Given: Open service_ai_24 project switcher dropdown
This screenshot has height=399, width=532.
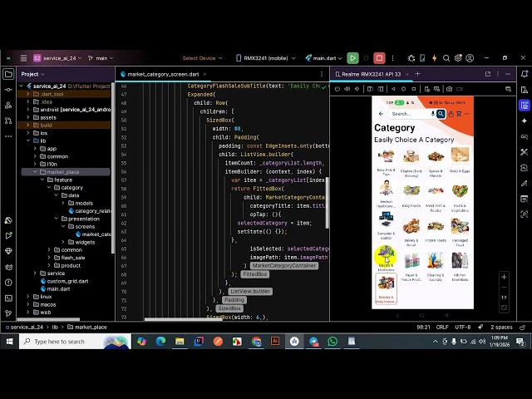Looking at the screenshot, I should (57, 58).
